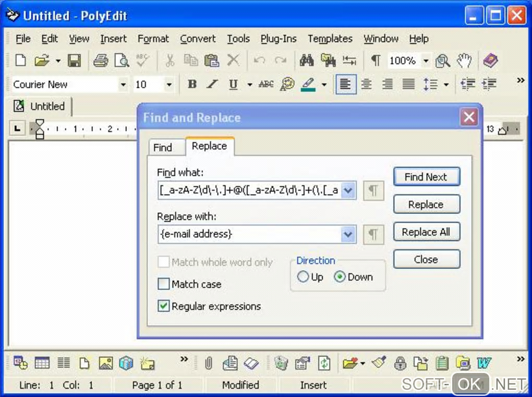The height and width of the screenshot is (397, 532).
Task: Click the Open folder icon
Action: pos(42,61)
